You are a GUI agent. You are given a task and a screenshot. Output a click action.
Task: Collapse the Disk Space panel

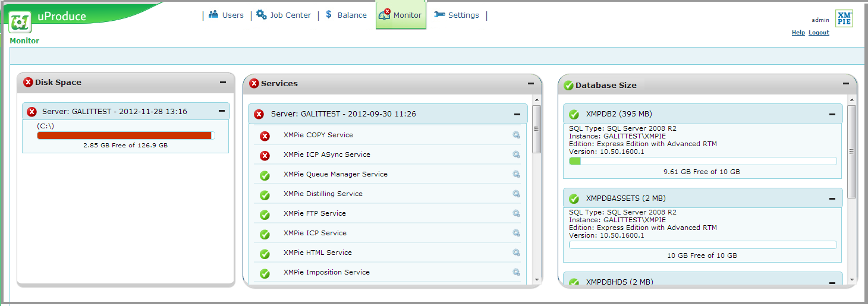point(223,83)
